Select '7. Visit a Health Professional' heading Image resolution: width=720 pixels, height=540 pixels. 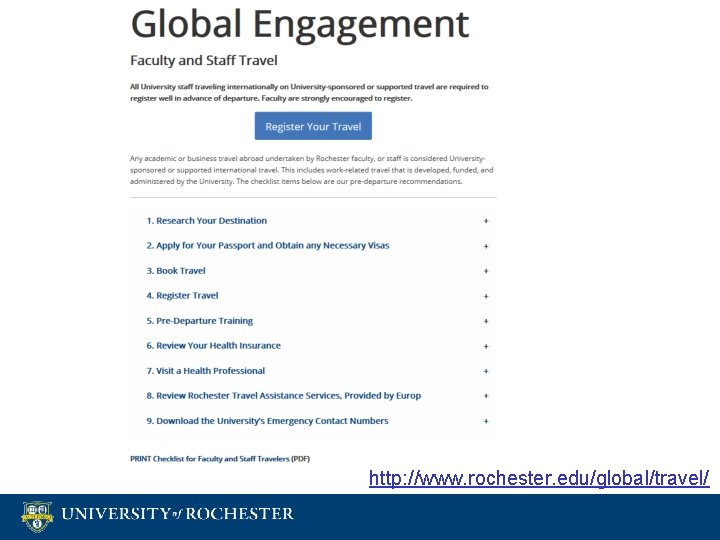[206, 371]
